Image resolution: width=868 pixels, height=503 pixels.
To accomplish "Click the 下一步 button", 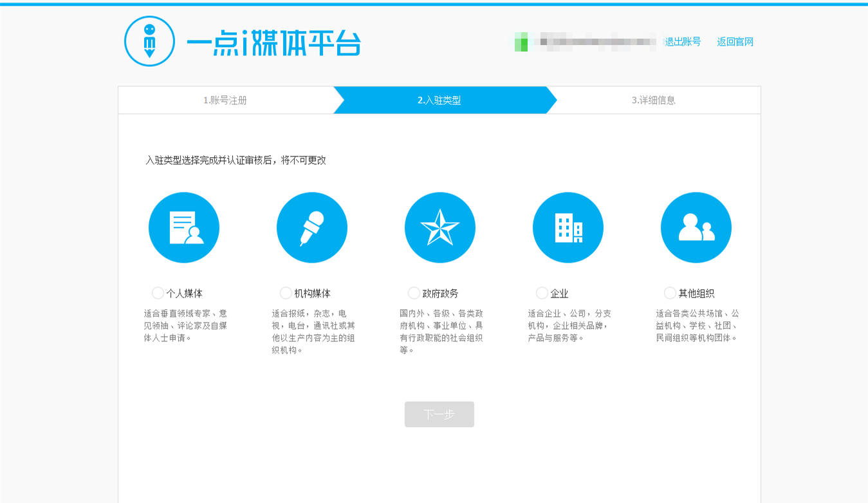I will pos(439,414).
